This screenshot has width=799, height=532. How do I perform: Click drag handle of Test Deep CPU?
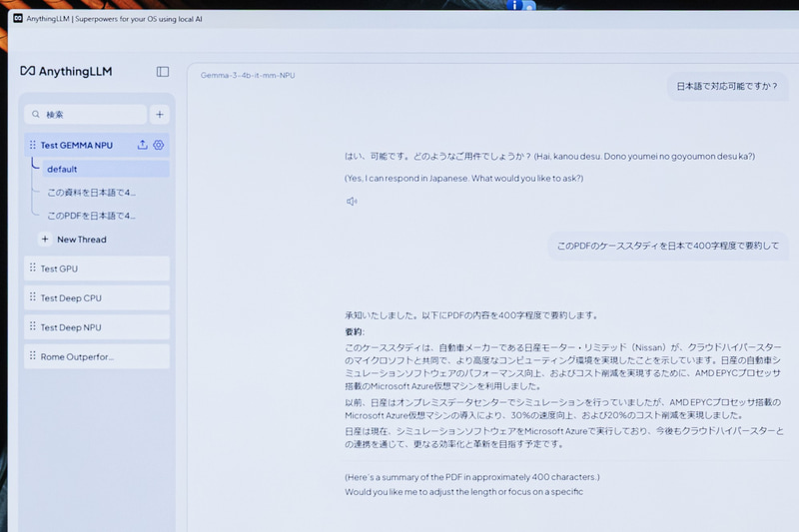point(33,297)
